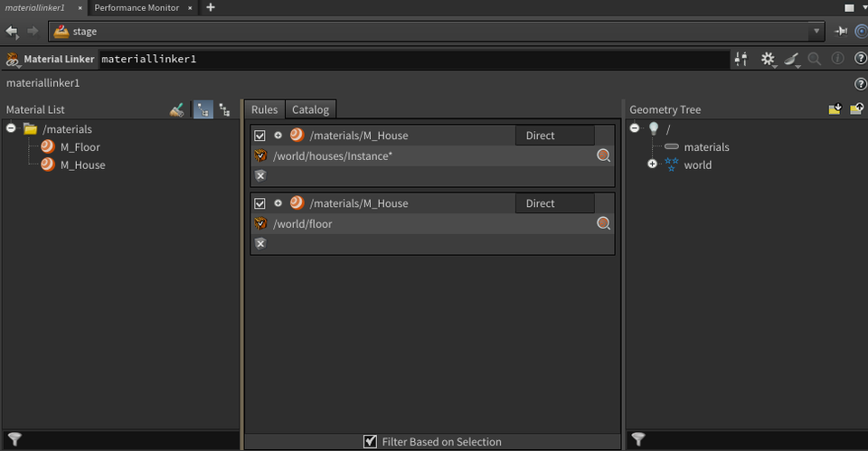
Task: Switch to the Catalog tab
Action: (310, 109)
